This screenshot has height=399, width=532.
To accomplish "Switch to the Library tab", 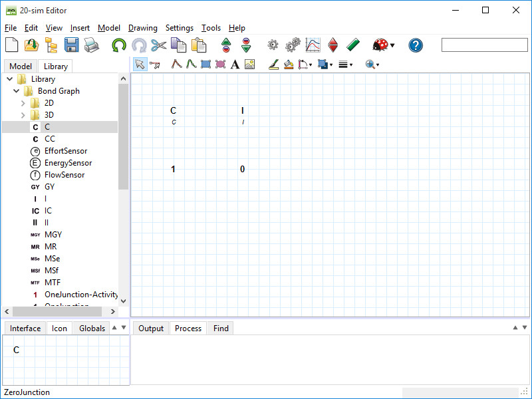I will tap(55, 66).
